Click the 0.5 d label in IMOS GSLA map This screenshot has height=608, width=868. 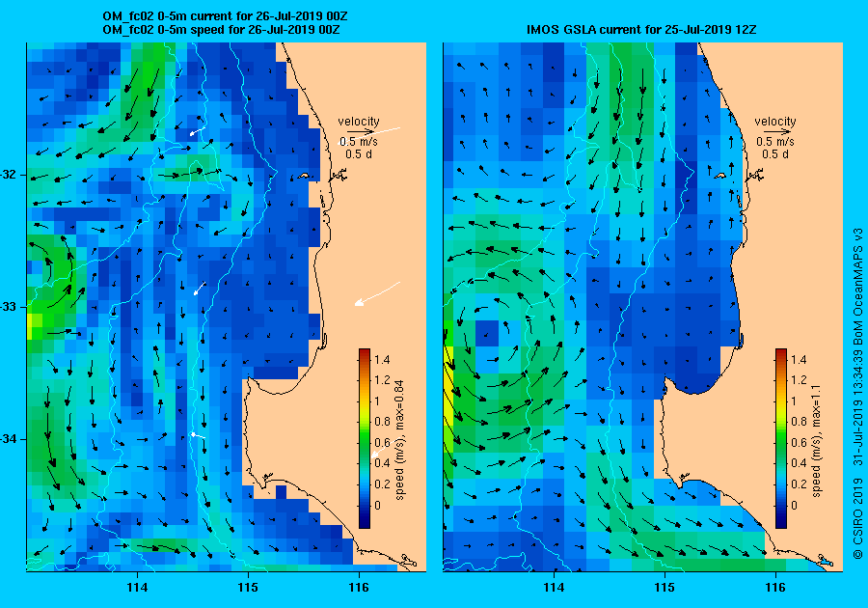[775, 154]
